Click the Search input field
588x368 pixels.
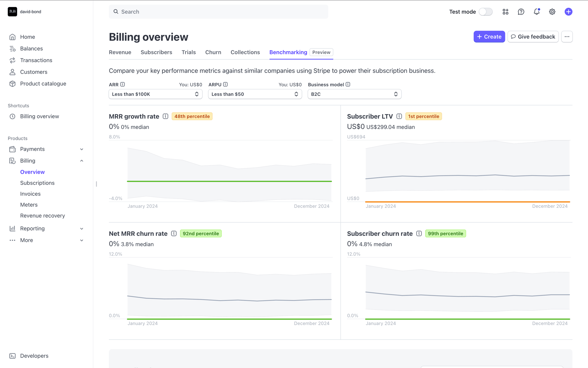coord(218,12)
